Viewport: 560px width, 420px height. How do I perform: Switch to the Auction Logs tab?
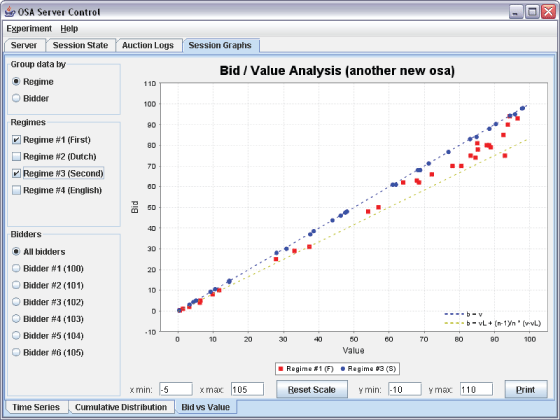[148, 45]
